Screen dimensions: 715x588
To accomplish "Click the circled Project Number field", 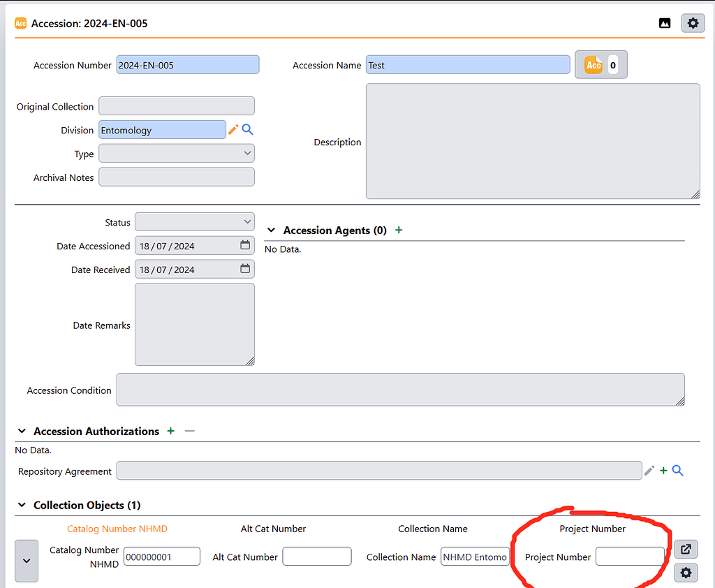I will click(x=630, y=557).
